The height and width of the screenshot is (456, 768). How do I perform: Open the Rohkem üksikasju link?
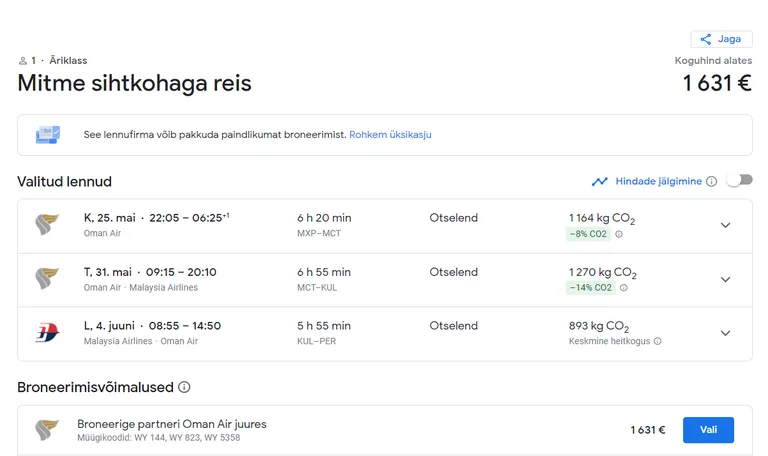pos(390,135)
